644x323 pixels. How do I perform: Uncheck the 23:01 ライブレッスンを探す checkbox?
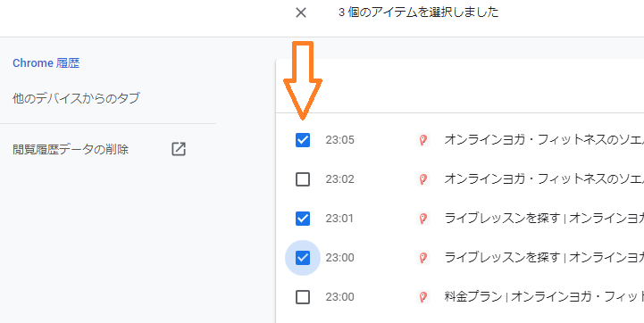coord(303,219)
